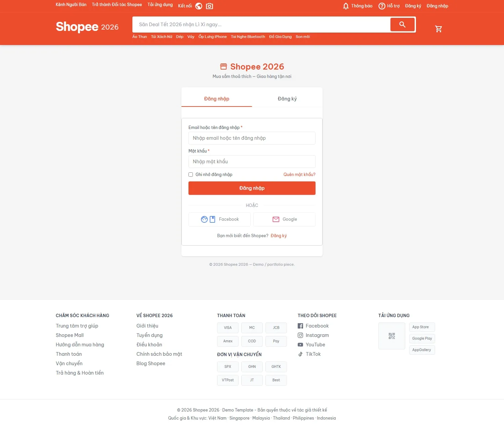Screen dimensions: 504x429
Task: Click the Facebook icon in footer
Action: click(300, 326)
